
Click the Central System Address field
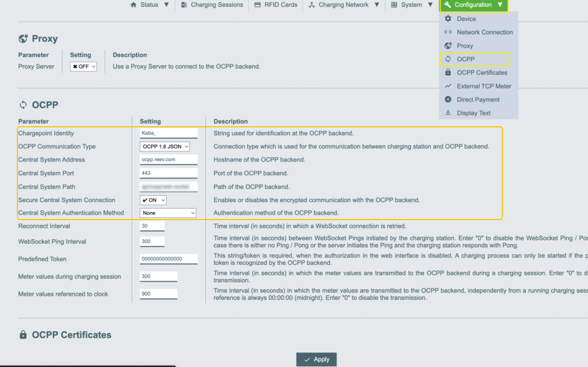click(169, 159)
